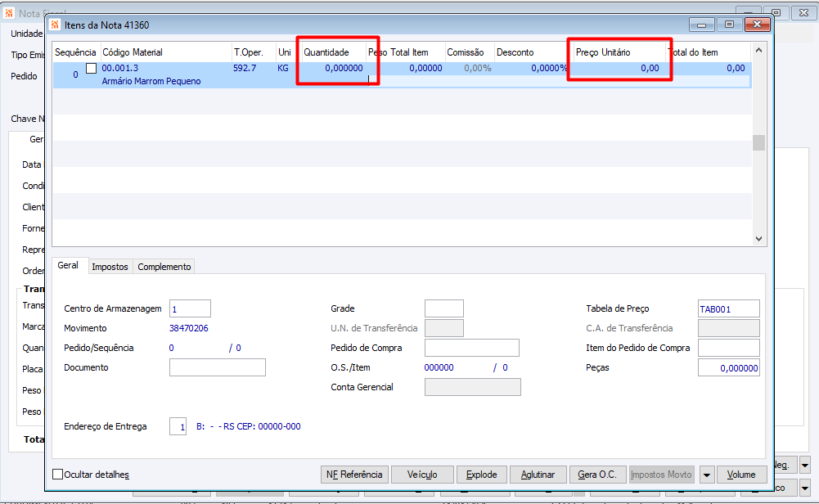Click the Grade input field

(444, 308)
